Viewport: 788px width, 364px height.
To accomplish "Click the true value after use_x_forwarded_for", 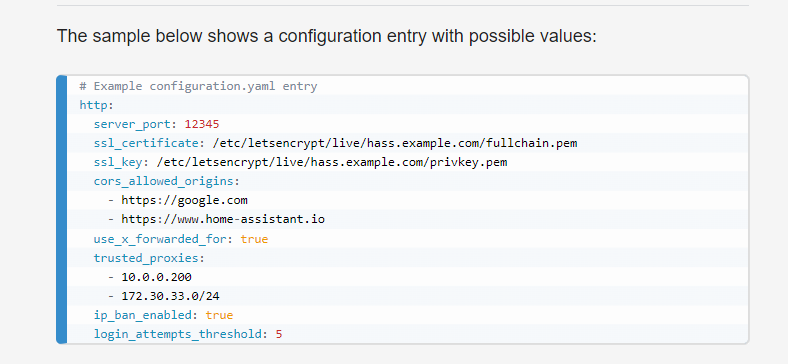I will tap(254, 239).
